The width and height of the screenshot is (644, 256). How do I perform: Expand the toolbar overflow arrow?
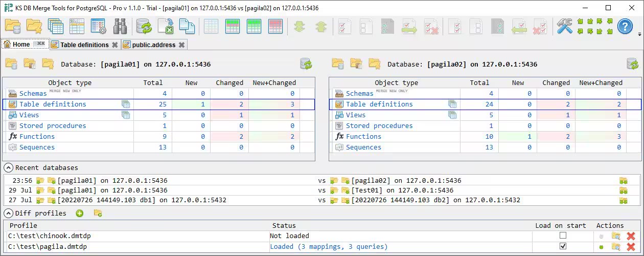640,34
